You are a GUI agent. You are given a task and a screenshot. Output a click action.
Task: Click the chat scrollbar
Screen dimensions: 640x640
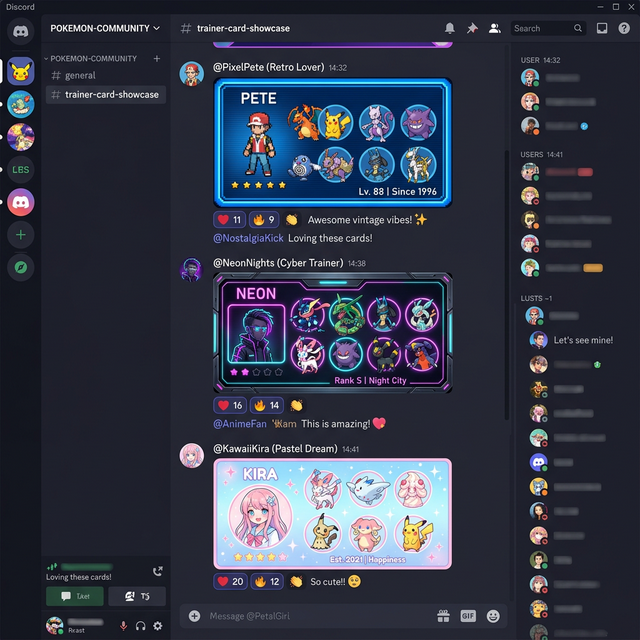pos(507,286)
